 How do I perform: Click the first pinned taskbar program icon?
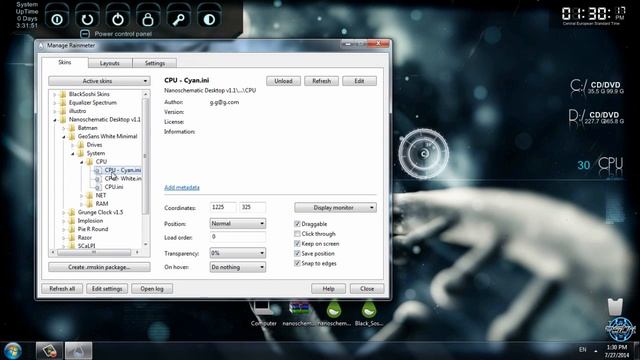pos(49,351)
